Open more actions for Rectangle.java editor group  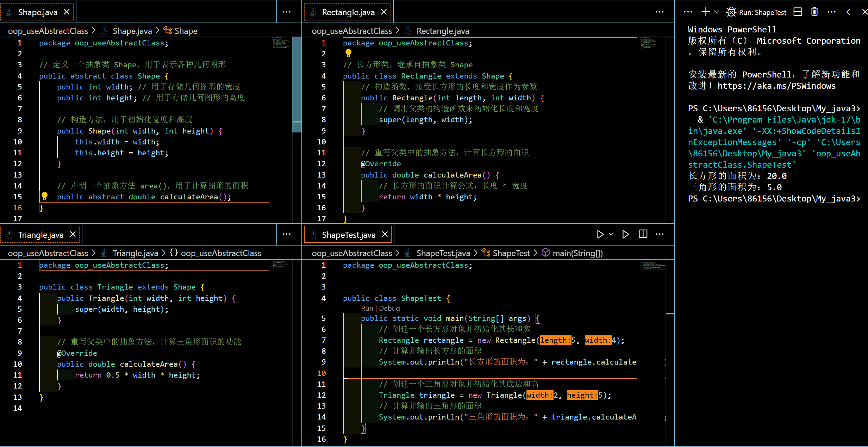(x=660, y=12)
